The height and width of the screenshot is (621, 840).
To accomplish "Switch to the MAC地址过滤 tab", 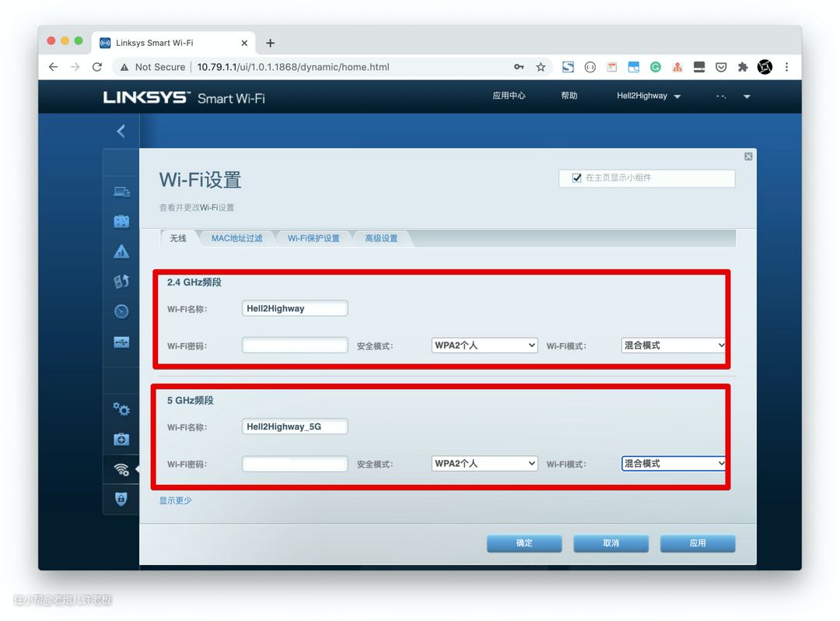I will [236, 238].
